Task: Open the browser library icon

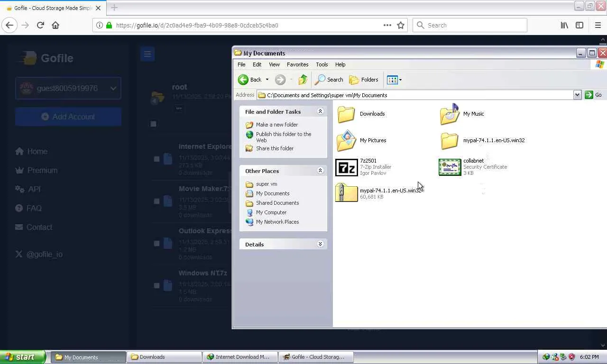Action: [564, 25]
